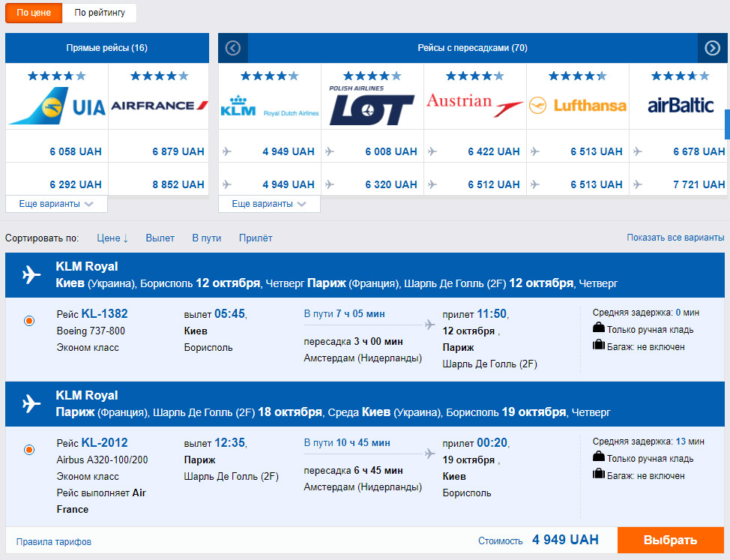Open the fare rules link (Правила тарифов)
The width and height of the screenshot is (730, 560).
[x=53, y=541]
